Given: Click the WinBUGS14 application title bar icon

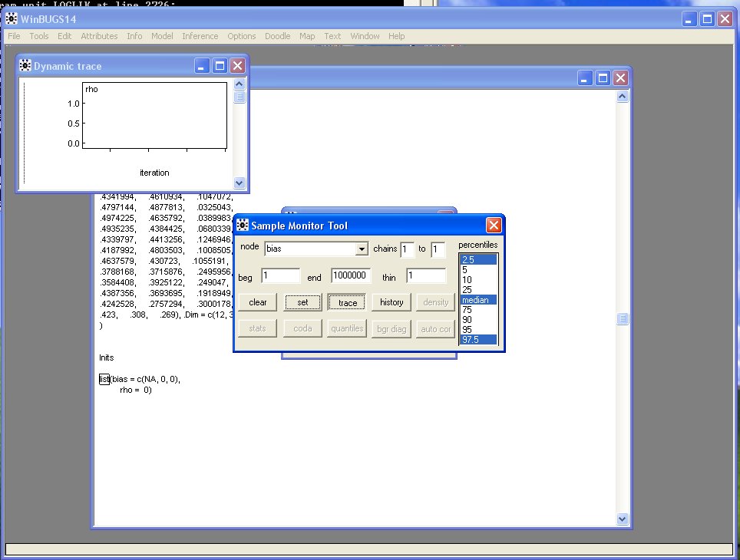Looking at the screenshot, I should pyautogui.click(x=12, y=19).
